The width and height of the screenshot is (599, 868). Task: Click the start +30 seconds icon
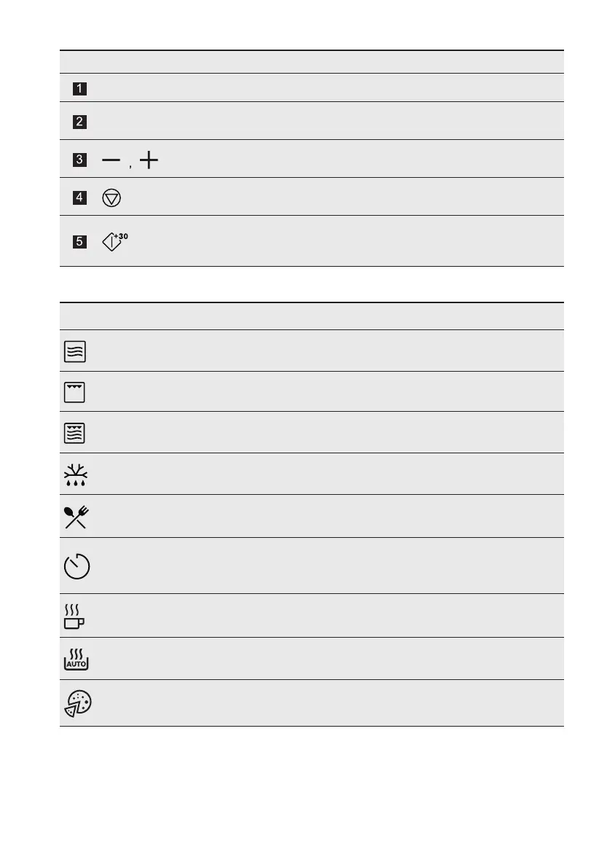point(115,241)
